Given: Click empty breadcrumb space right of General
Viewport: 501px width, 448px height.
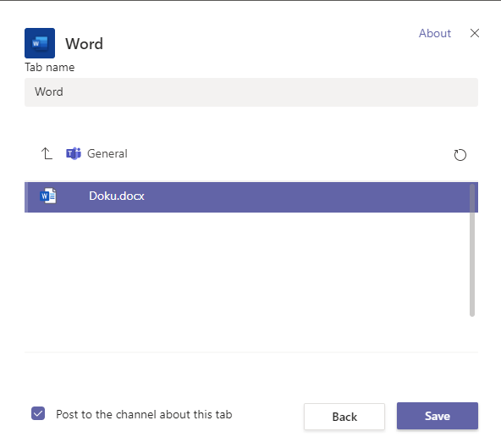Looking at the screenshot, I should pyautogui.click(x=288, y=153).
